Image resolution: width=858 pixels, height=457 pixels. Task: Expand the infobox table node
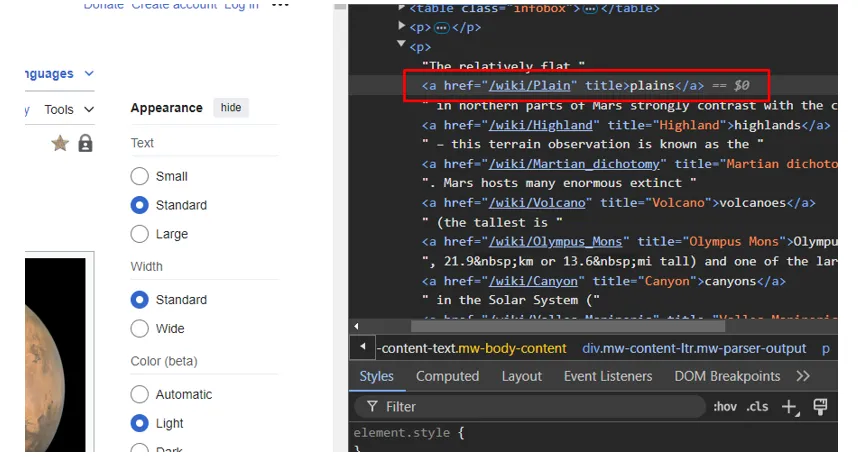(x=402, y=7)
